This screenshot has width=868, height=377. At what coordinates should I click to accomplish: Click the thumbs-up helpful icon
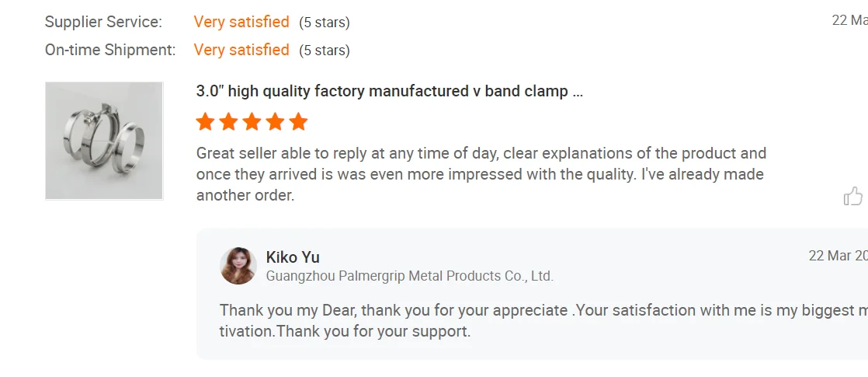[x=852, y=196]
